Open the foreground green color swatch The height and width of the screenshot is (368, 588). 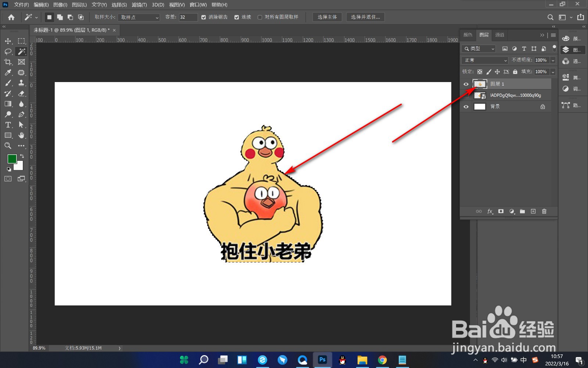[x=12, y=159]
